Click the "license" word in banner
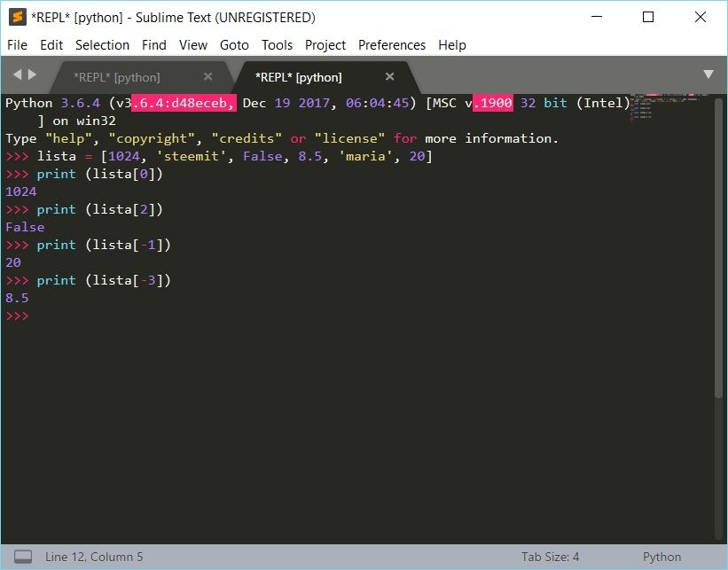 click(349, 138)
